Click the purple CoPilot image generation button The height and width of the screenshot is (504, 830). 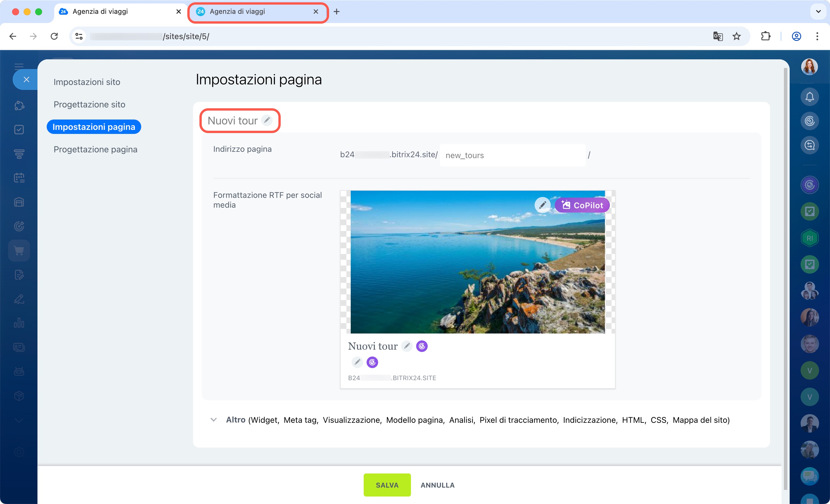pos(582,205)
